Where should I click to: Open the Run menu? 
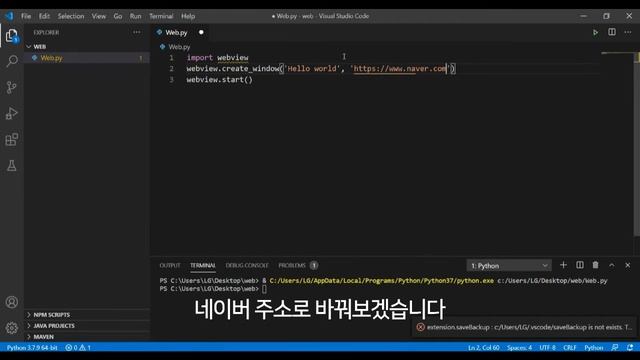coord(136,16)
